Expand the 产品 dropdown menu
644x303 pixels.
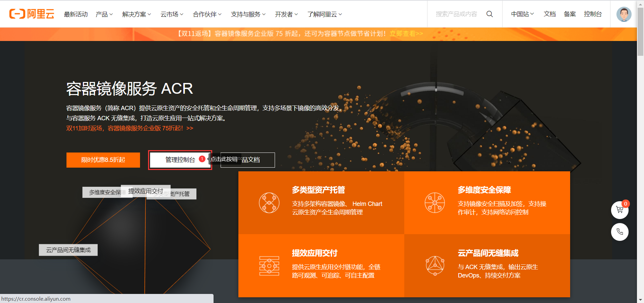tap(104, 14)
